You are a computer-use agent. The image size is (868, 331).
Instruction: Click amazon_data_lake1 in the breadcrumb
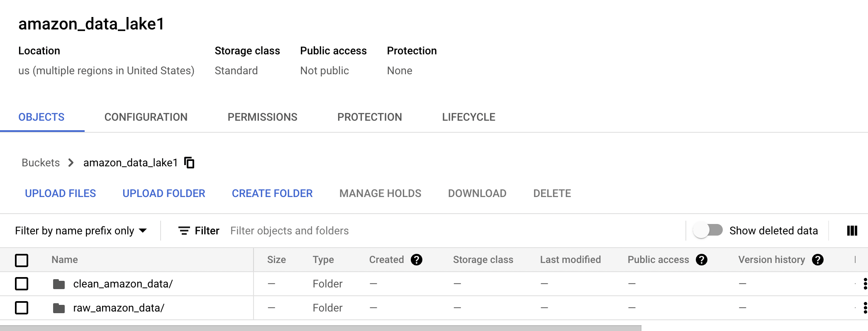point(131,163)
